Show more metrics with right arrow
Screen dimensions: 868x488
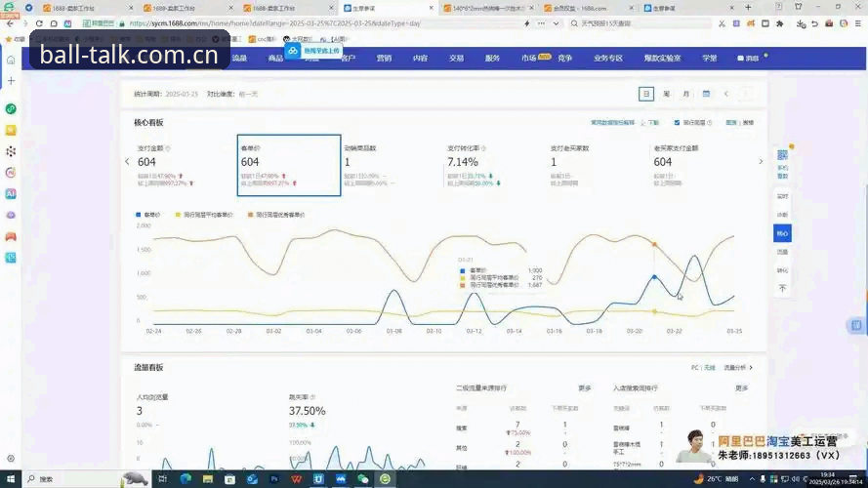761,162
